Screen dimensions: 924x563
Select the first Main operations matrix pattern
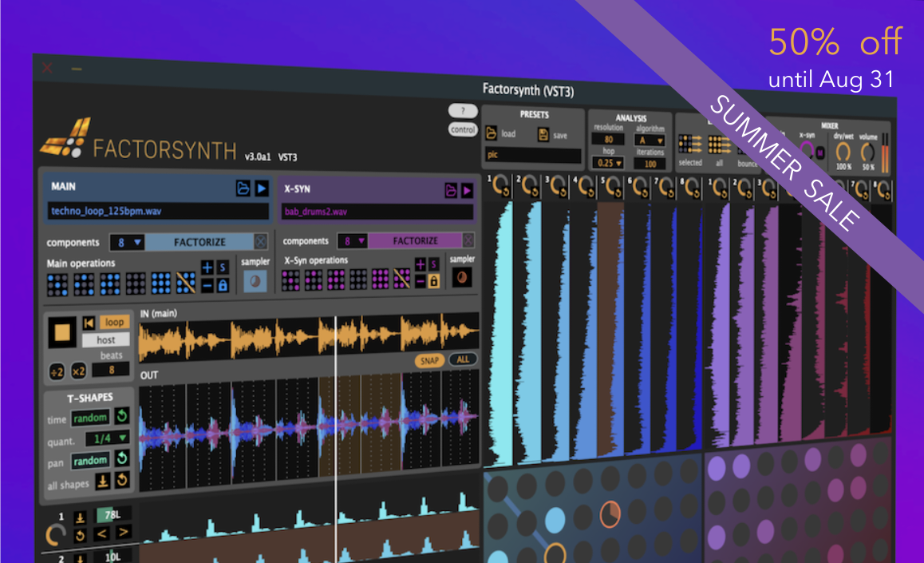57,285
